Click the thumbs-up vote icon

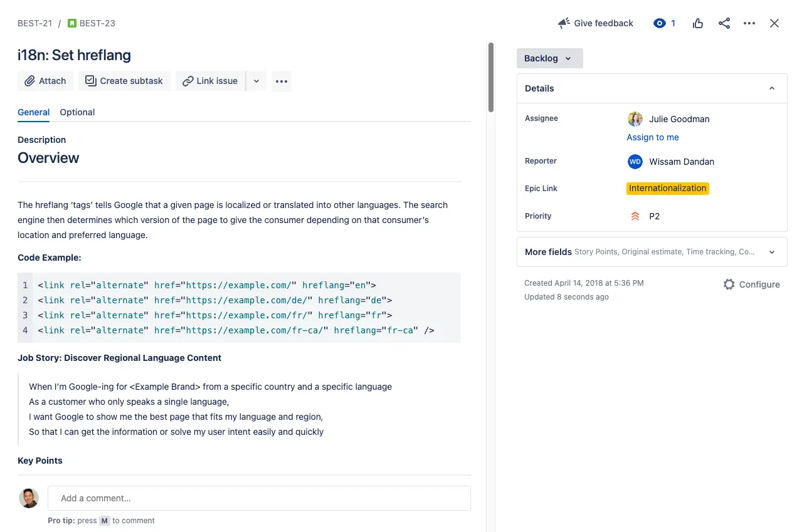point(698,23)
